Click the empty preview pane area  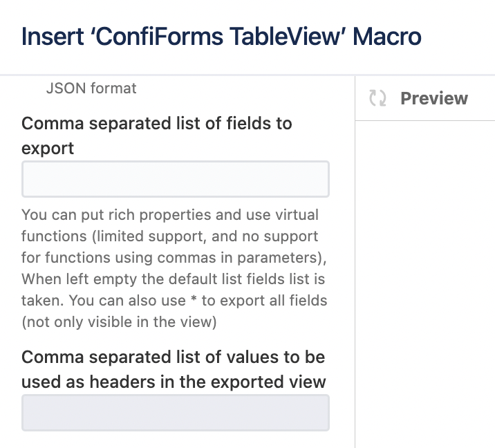point(425,284)
